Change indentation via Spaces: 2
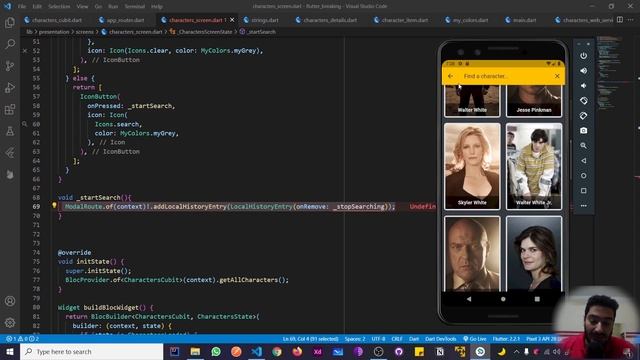Image resolution: width=640 pixels, height=360 pixels. click(x=355, y=339)
